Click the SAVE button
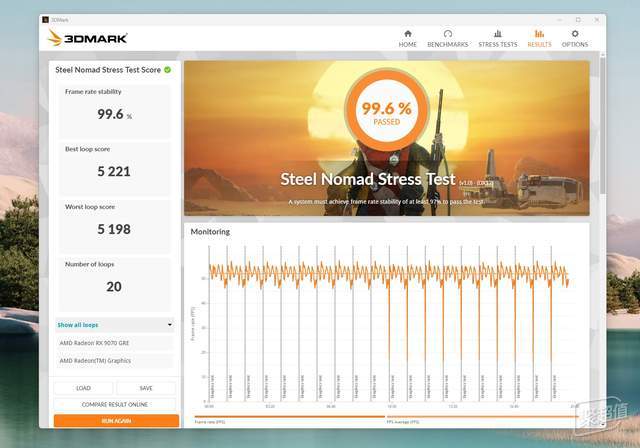The image size is (640, 448). (146, 388)
